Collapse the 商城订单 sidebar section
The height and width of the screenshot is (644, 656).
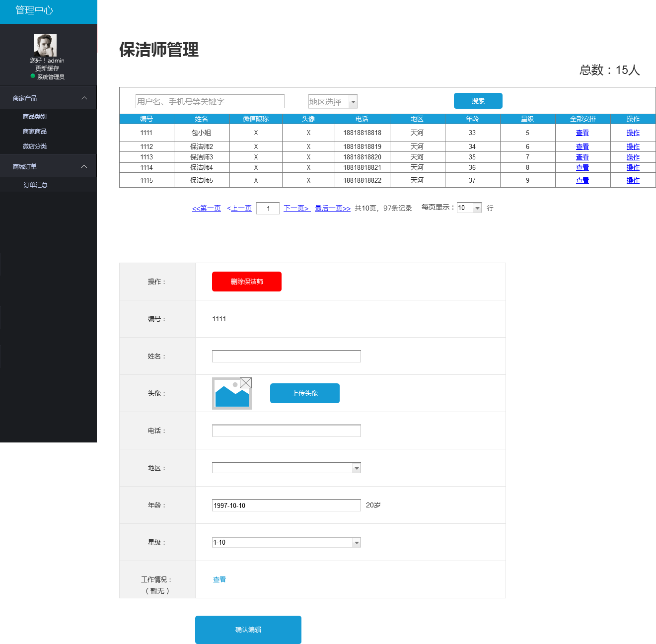coord(84,167)
